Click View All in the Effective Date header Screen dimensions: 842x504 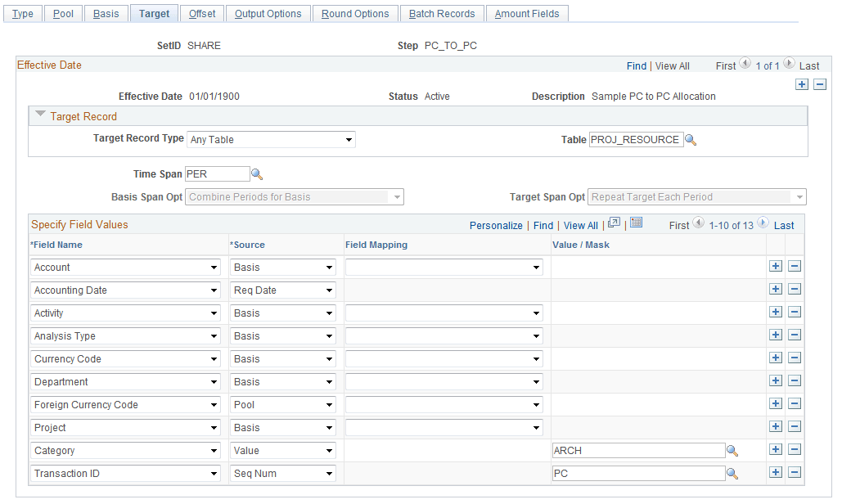(x=673, y=65)
